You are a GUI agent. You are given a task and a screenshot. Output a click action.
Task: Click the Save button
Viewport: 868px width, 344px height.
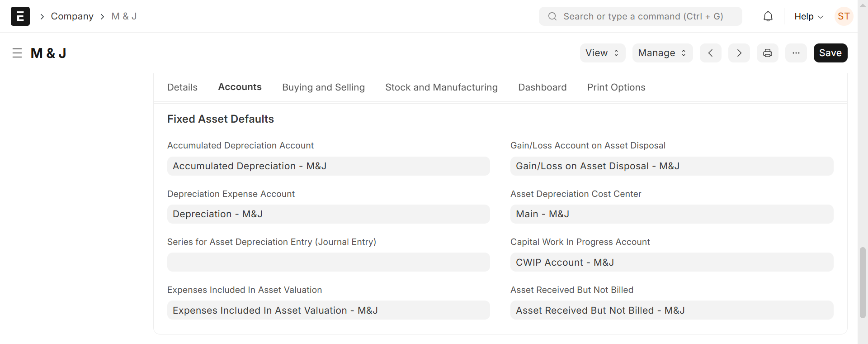point(830,53)
